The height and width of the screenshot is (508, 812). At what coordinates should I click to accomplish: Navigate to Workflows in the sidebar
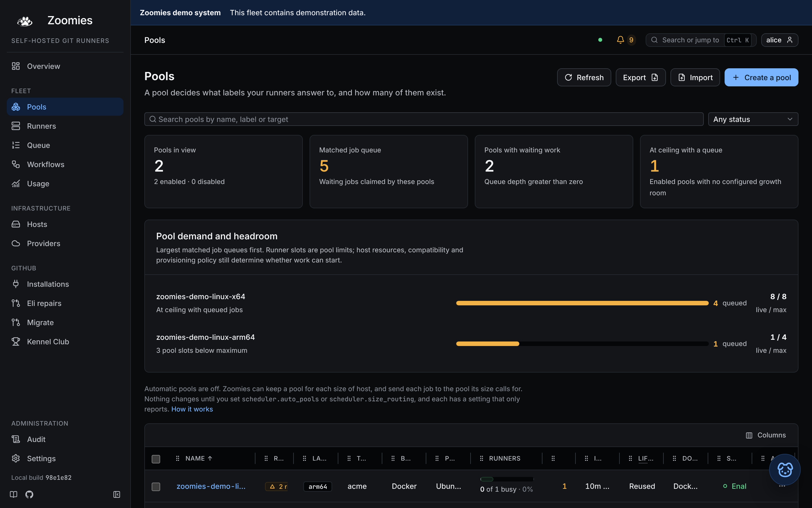65,164
